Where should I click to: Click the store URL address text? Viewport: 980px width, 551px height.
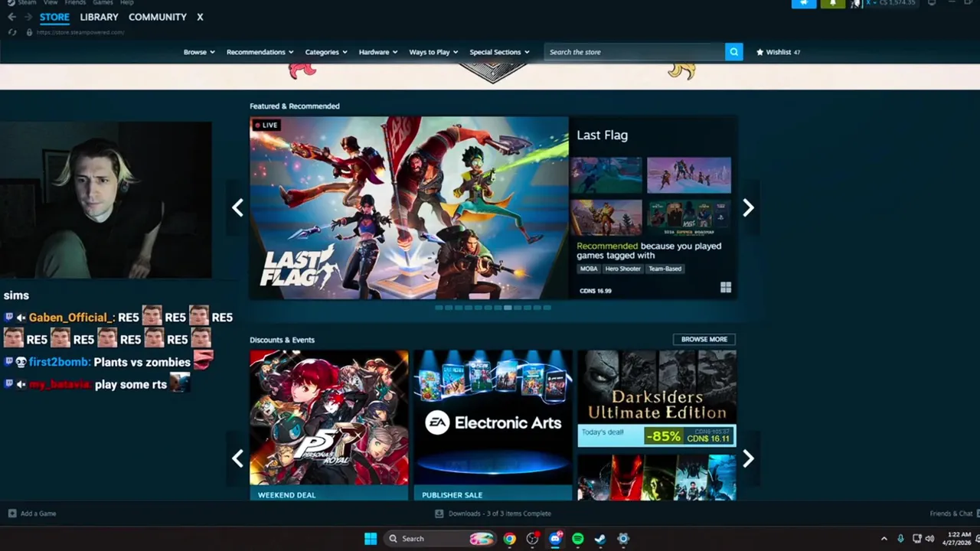[80, 32]
